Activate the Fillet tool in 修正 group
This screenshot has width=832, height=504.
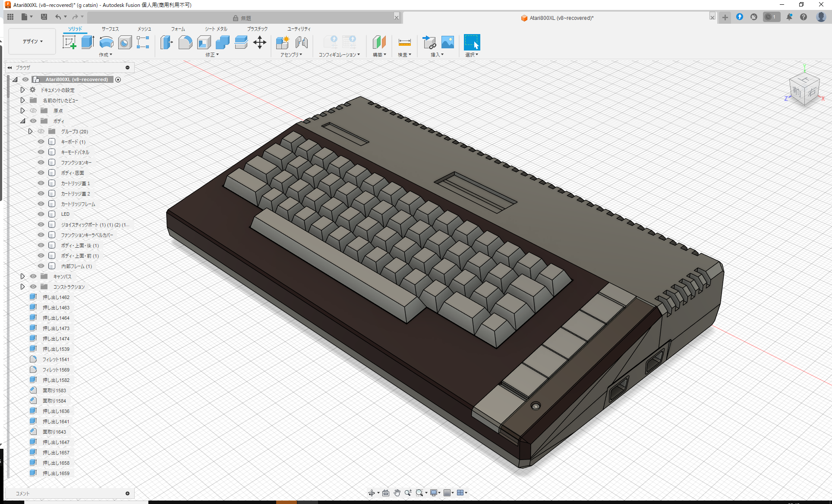point(185,42)
